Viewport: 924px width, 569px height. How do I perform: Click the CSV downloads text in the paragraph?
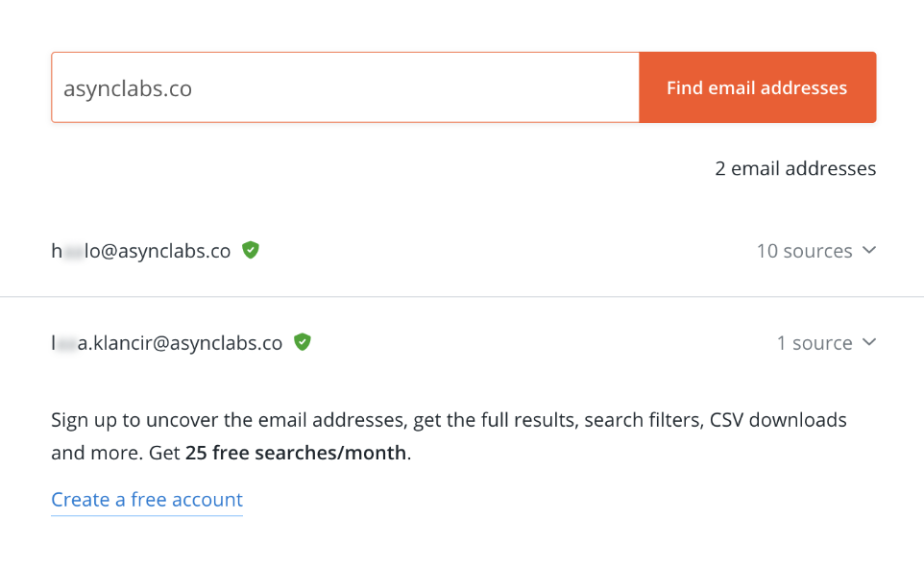(778, 420)
